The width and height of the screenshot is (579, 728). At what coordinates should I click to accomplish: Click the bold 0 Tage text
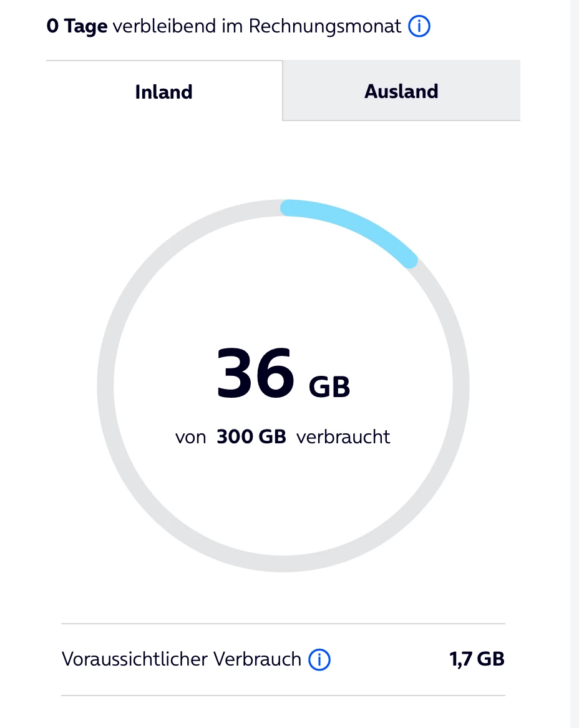77,27
